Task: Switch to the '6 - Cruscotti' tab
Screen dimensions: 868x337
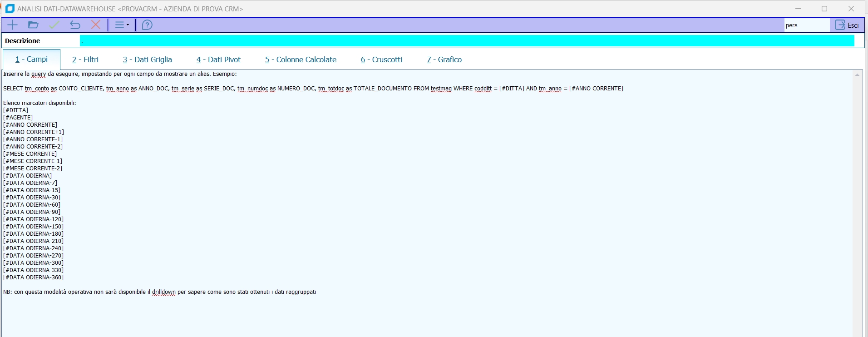Action: coord(381,59)
